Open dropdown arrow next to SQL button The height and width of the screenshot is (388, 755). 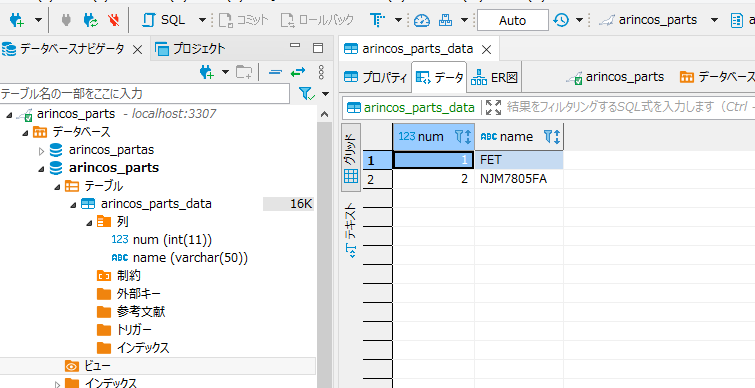coord(202,20)
